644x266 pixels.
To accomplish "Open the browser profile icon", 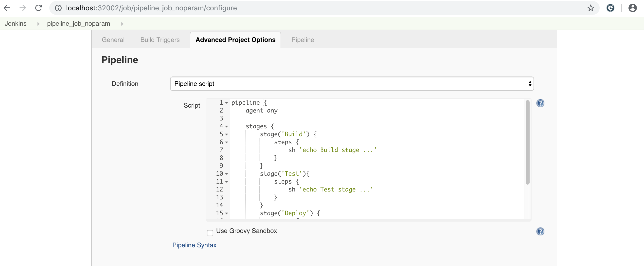I will point(632,8).
